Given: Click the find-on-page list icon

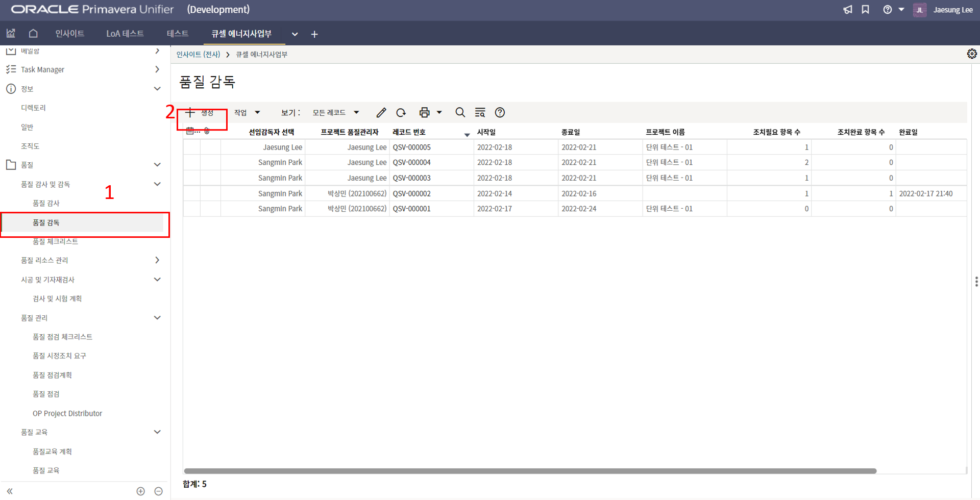Looking at the screenshot, I should point(480,113).
